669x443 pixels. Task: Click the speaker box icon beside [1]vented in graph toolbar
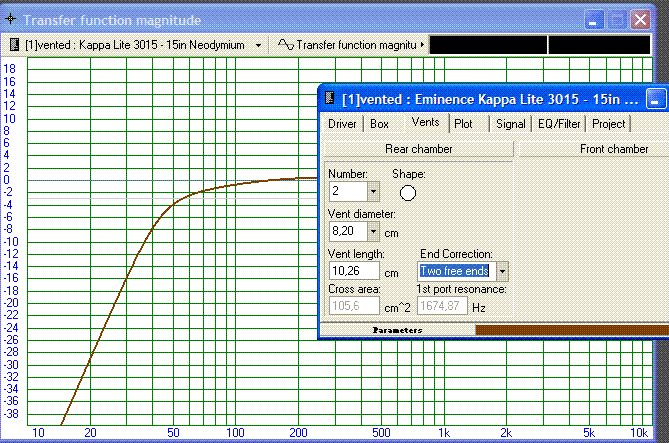click(x=15, y=44)
